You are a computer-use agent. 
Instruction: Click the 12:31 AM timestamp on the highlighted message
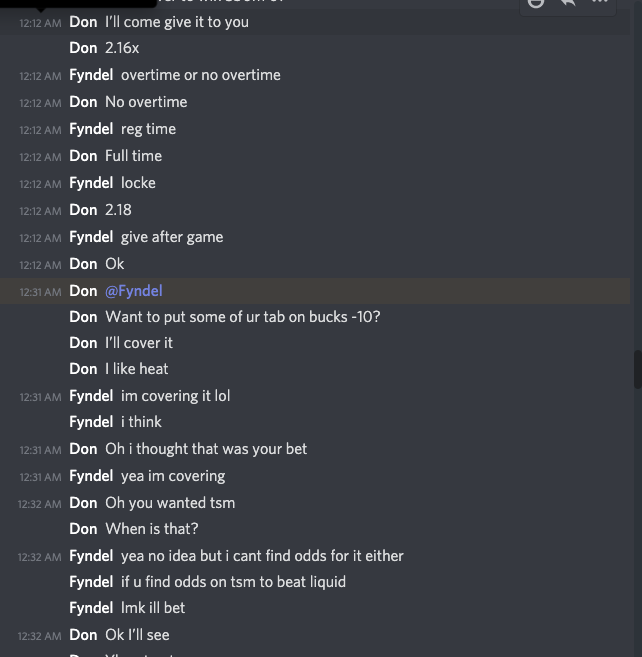[x=40, y=292]
